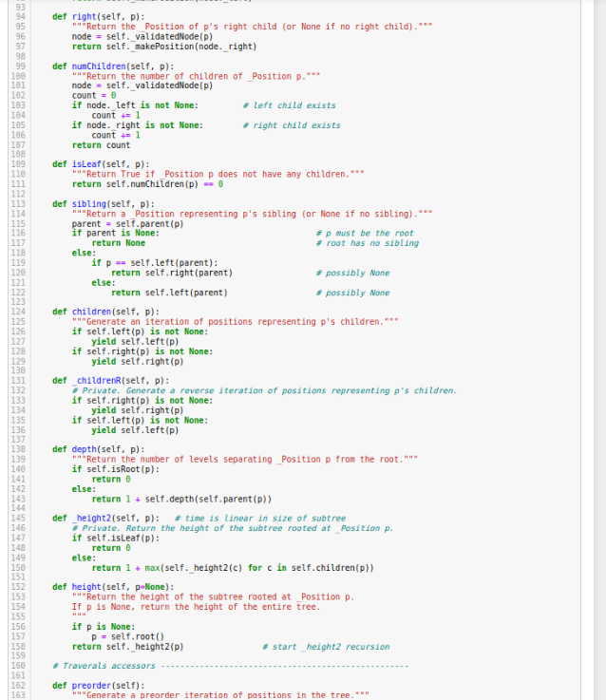
Task: Click the 'def _height2(self, p):' definition
Action: click(x=105, y=519)
